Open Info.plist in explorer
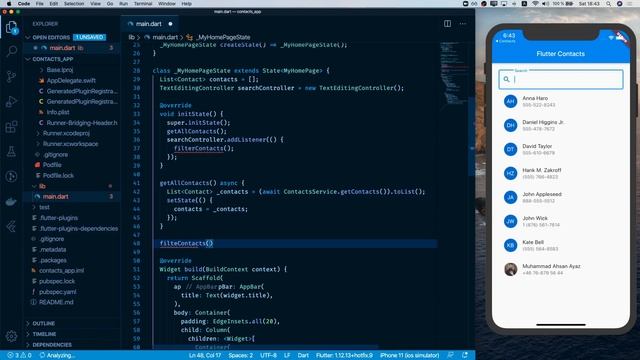Screen dimensions: 640x360 click(x=58, y=112)
